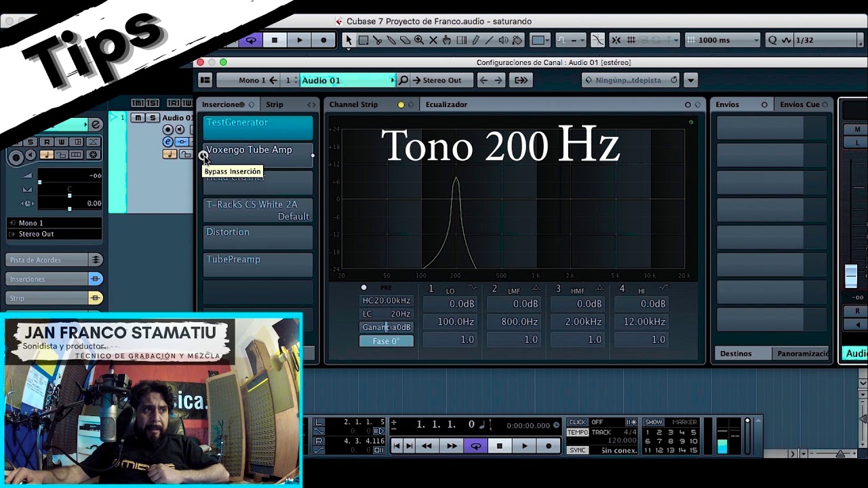Expand the Strip inspector section

(54, 298)
